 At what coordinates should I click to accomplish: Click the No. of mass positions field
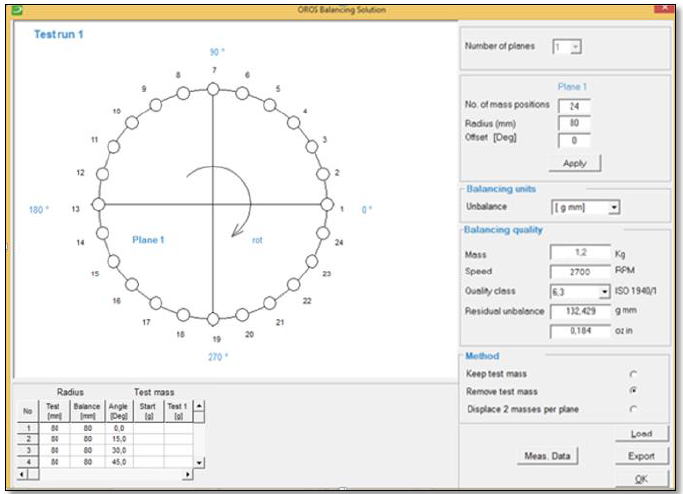coord(574,105)
